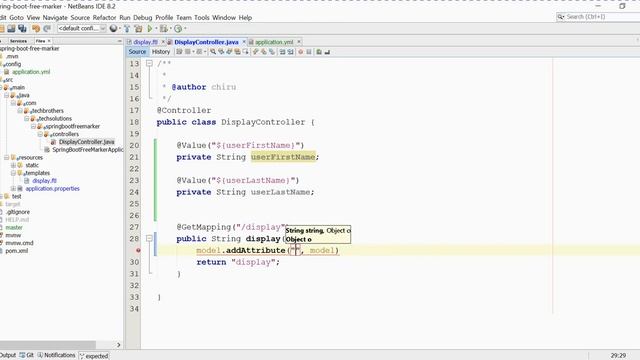Click the scroll right arrow in Files panel
This screenshot has height=360, width=640.
[118, 345]
